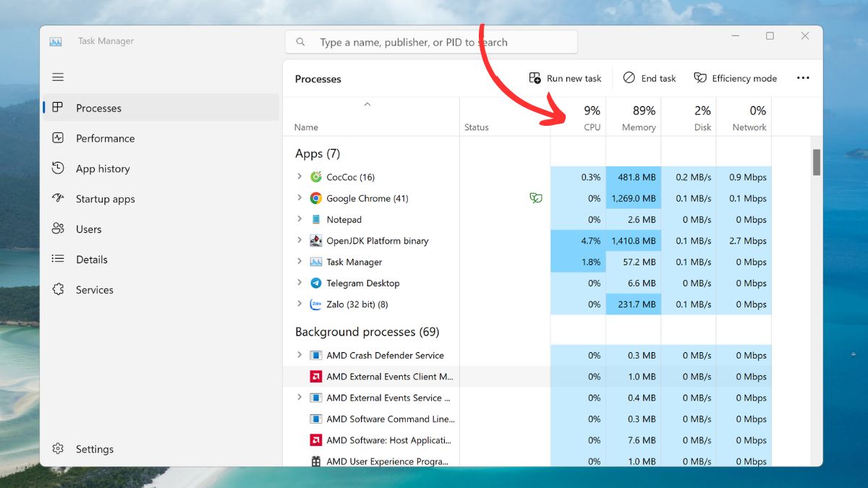868x488 pixels.
Task: Click the Notepad app icon
Action: [x=316, y=220]
